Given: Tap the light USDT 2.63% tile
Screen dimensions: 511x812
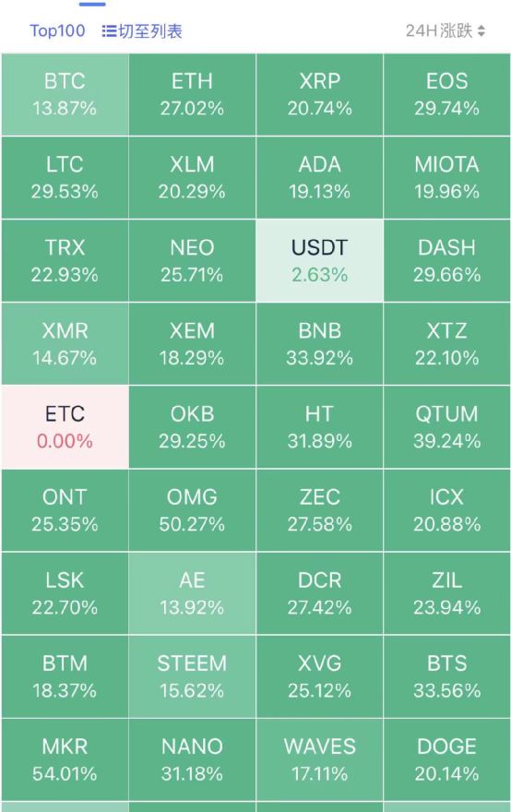Looking at the screenshot, I should point(319,261).
